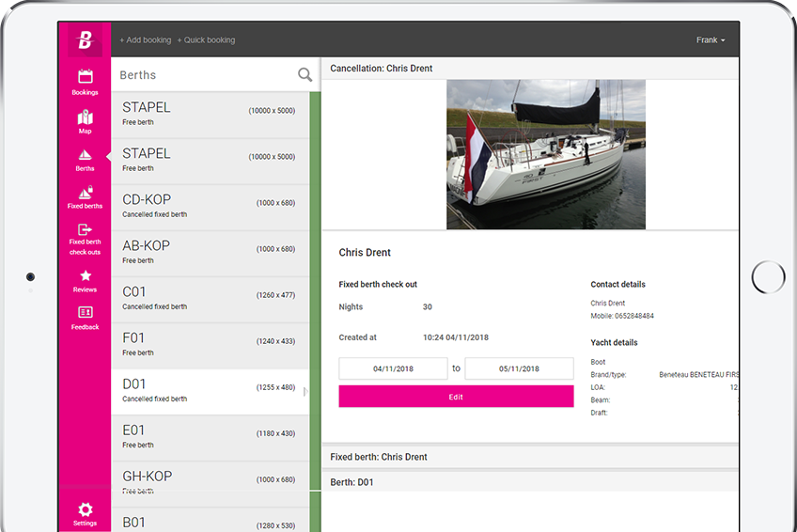
Task: Select the D01 berth row
Action: 210,392
